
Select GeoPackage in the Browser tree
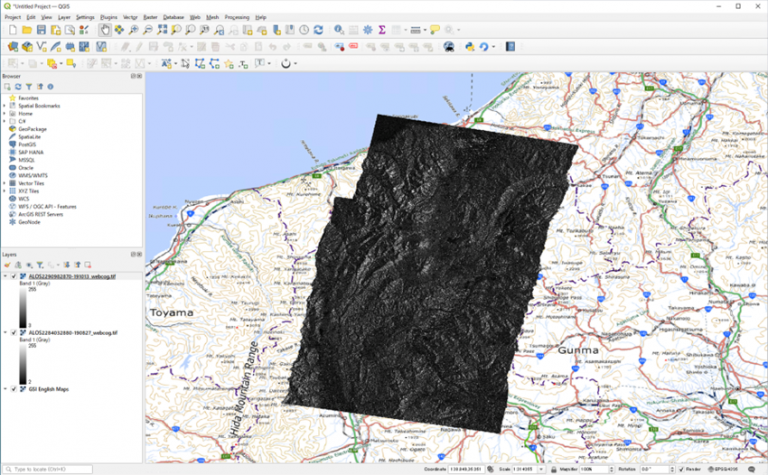pos(32,129)
